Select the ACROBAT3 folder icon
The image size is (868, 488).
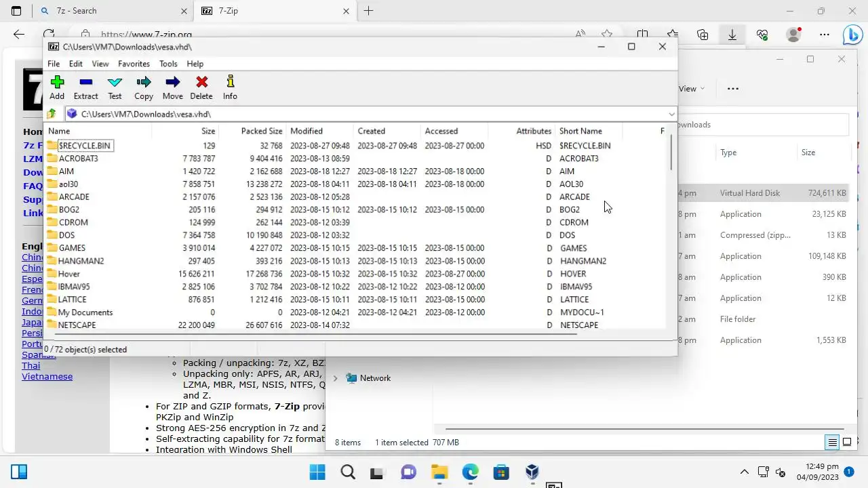(52, 158)
